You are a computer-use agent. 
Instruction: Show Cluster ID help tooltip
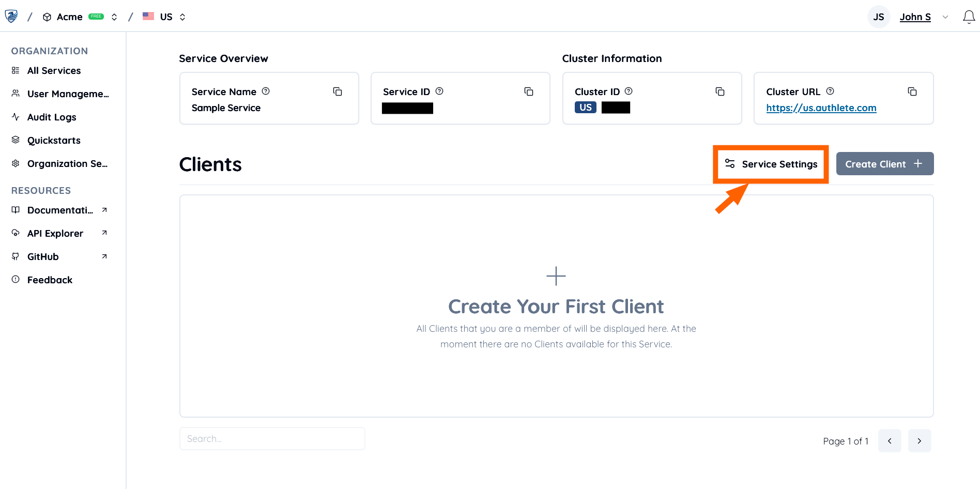click(629, 91)
